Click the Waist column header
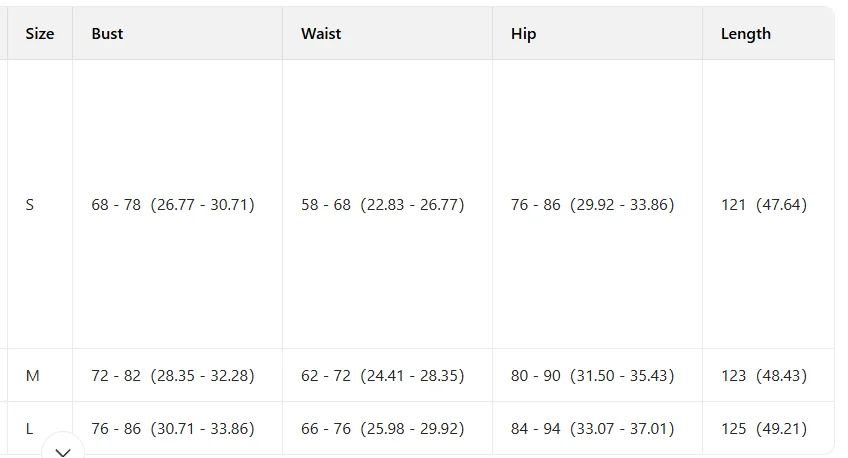 321,34
